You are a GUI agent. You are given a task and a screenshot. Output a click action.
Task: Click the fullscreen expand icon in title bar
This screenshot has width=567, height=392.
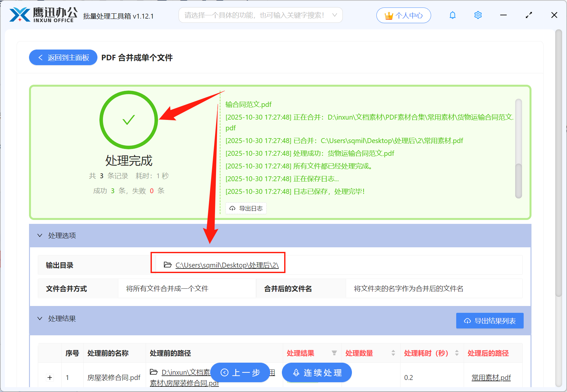[x=529, y=15]
